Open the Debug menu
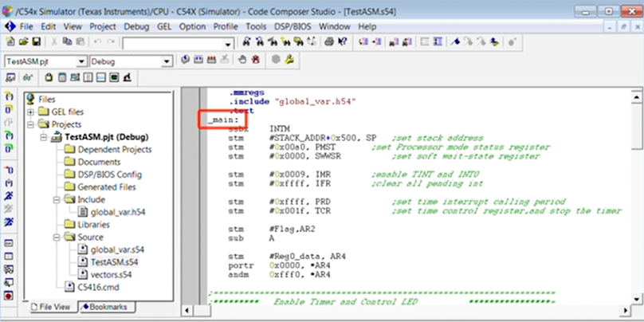644x322 pixels. [x=136, y=26]
